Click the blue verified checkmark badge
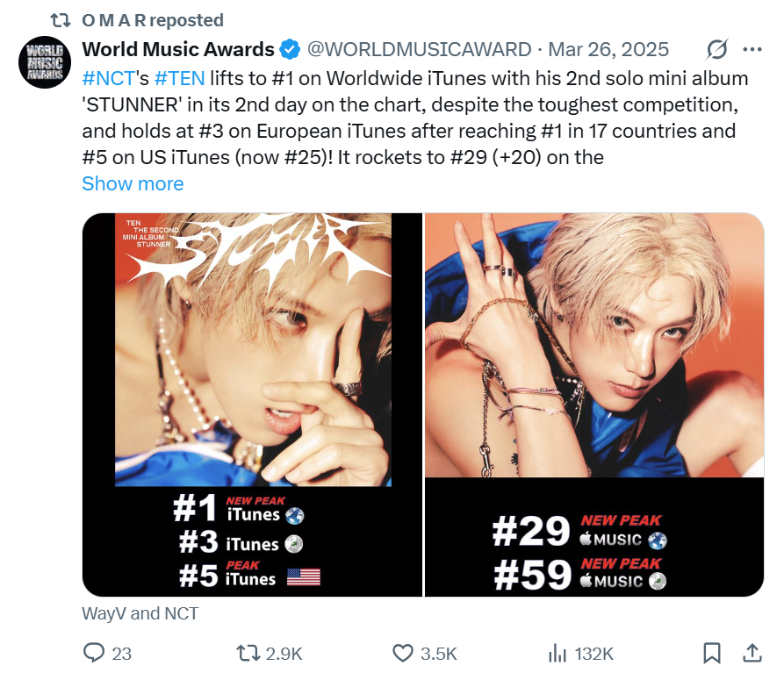 pos(291,49)
